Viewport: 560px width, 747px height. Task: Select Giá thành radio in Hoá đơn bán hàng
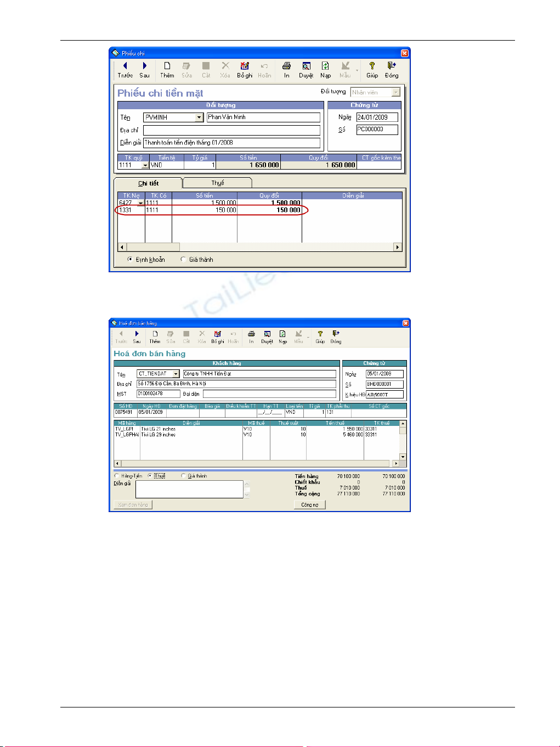click(x=183, y=476)
